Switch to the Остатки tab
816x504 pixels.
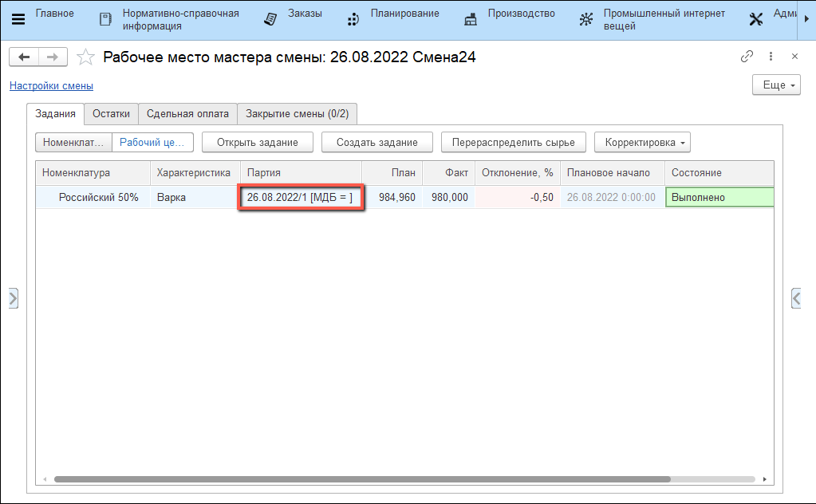111,114
